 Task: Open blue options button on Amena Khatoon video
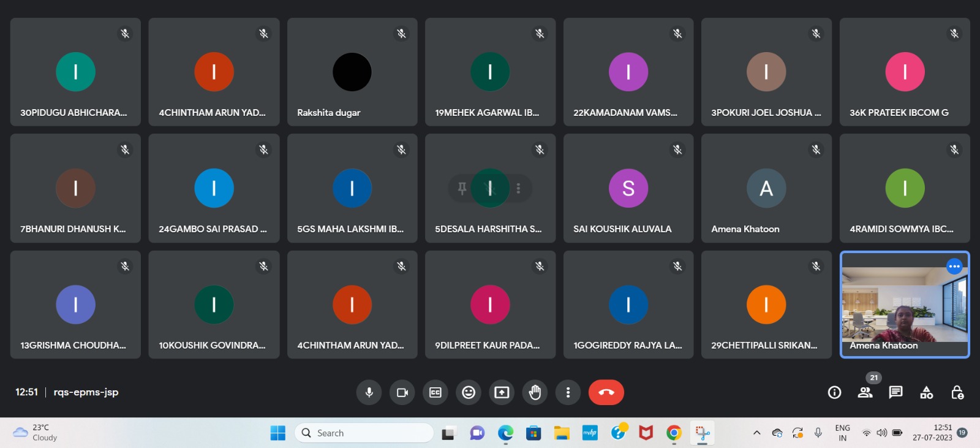tap(954, 266)
